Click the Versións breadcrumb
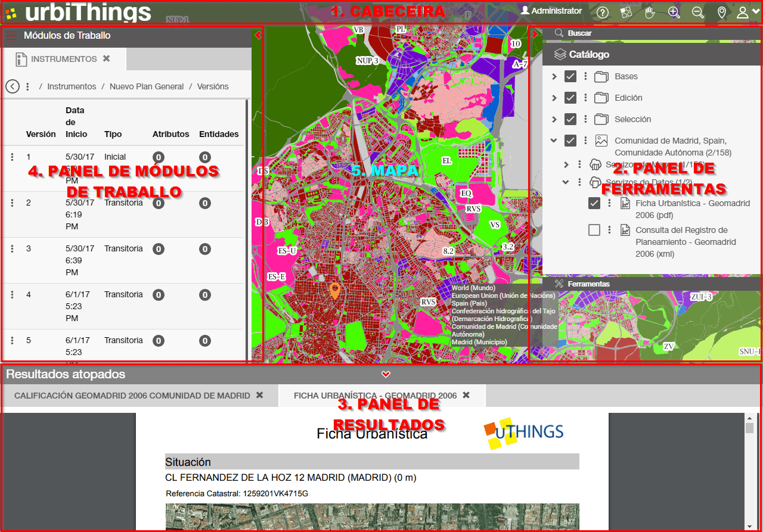Screen dimensions: 763x532 point(213,86)
